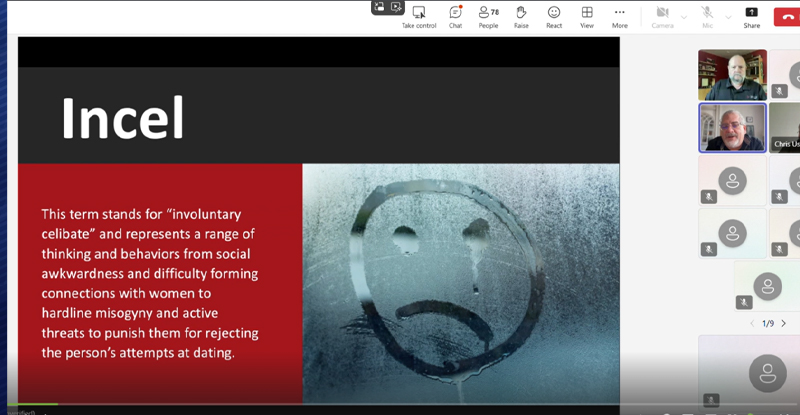Expand audio options next to Mic

(x=728, y=17)
